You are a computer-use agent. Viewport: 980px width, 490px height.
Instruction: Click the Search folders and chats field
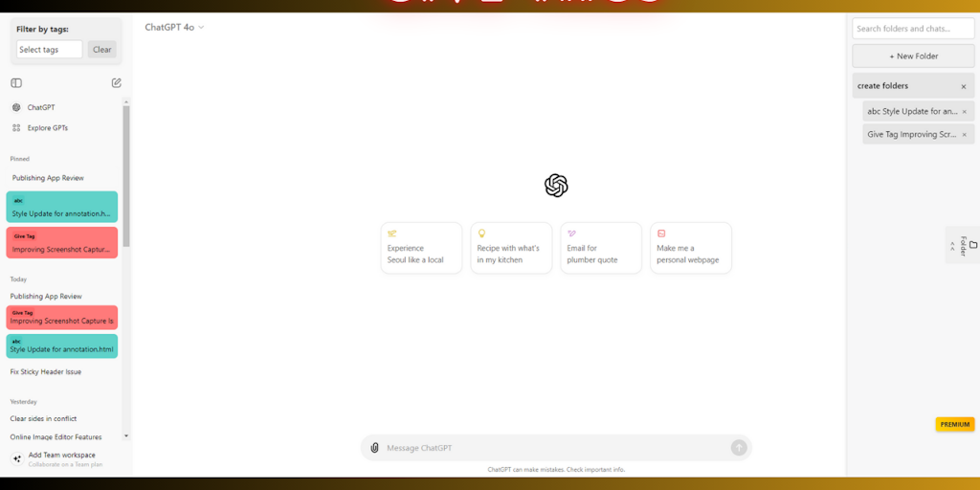(913, 29)
